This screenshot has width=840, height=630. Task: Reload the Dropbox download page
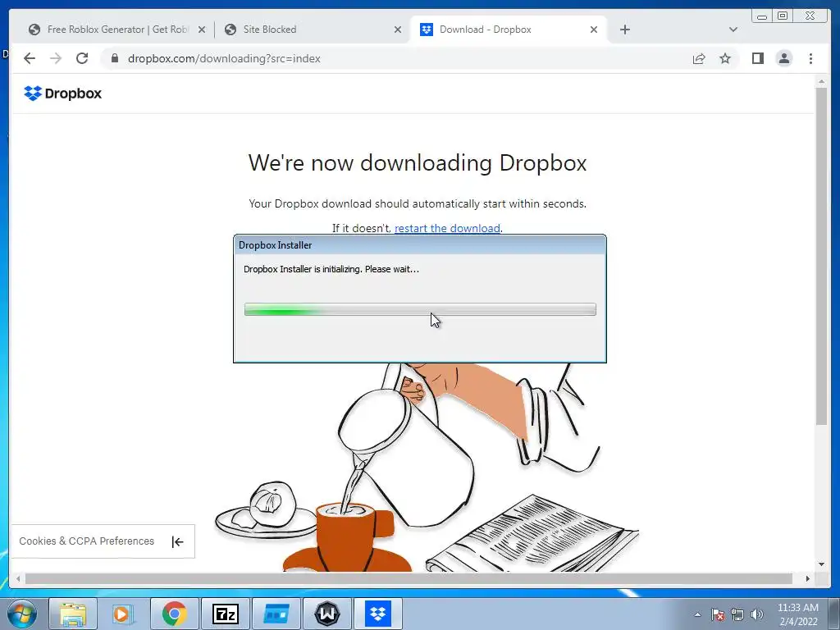click(x=82, y=58)
